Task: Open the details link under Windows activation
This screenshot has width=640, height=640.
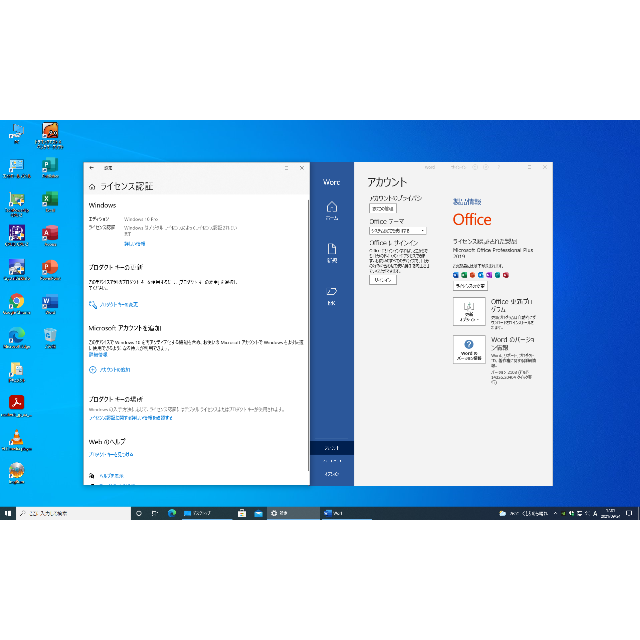Action: click(x=134, y=244)
